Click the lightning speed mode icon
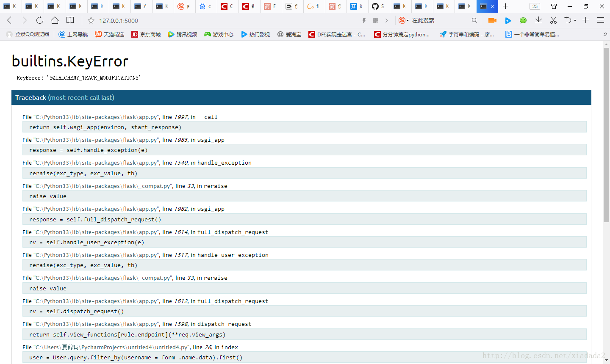Screen dimensions: 610x364 364,20
